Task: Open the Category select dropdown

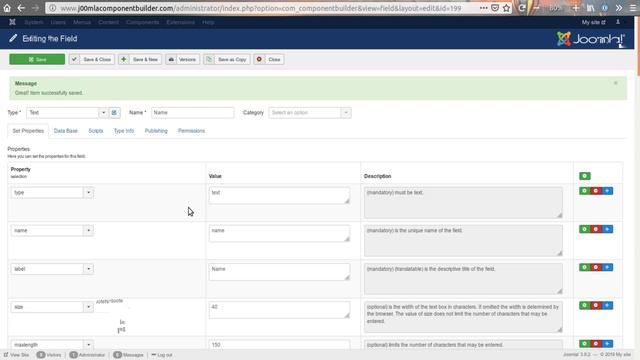Action: [x=310, y=113]
